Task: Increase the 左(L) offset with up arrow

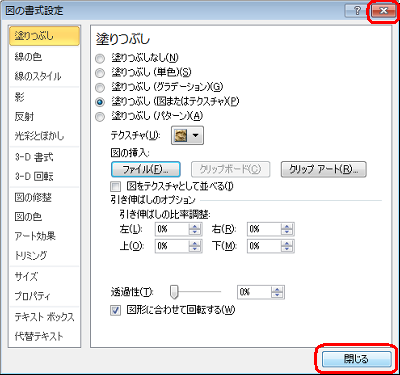Action: pyautogui.click(x=195, y=226)
